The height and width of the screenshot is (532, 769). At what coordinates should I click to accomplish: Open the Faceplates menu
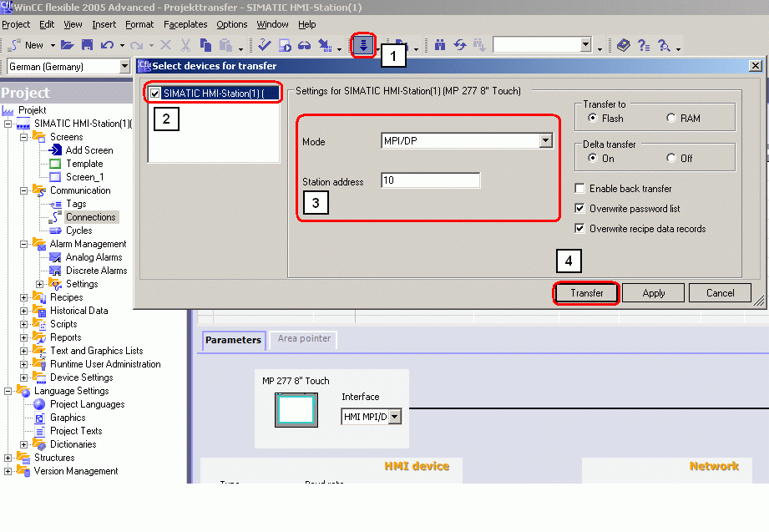click(x=185, y=24)
